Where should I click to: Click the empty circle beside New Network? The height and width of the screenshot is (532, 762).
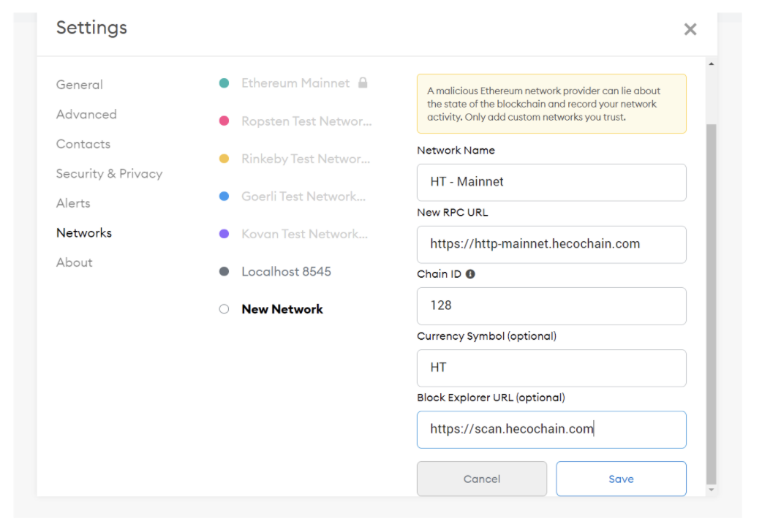[x=224, y=309]
